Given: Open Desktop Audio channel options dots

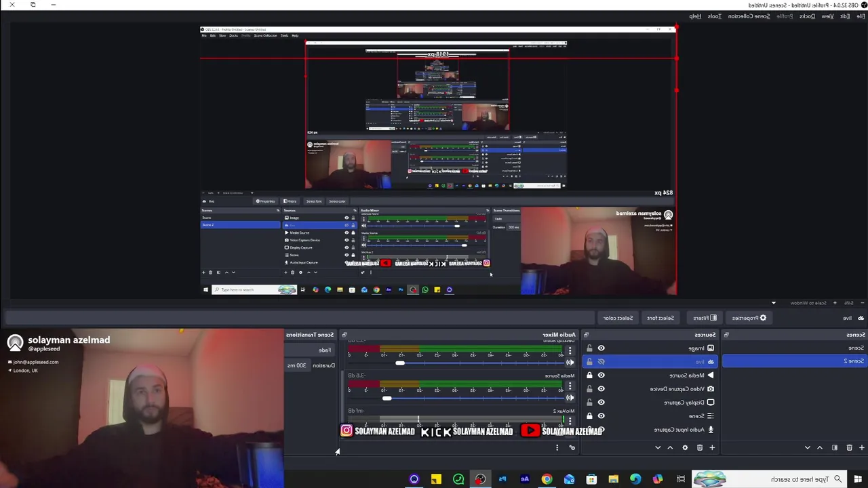Looking at the screenshot, I should coord(570,351).
